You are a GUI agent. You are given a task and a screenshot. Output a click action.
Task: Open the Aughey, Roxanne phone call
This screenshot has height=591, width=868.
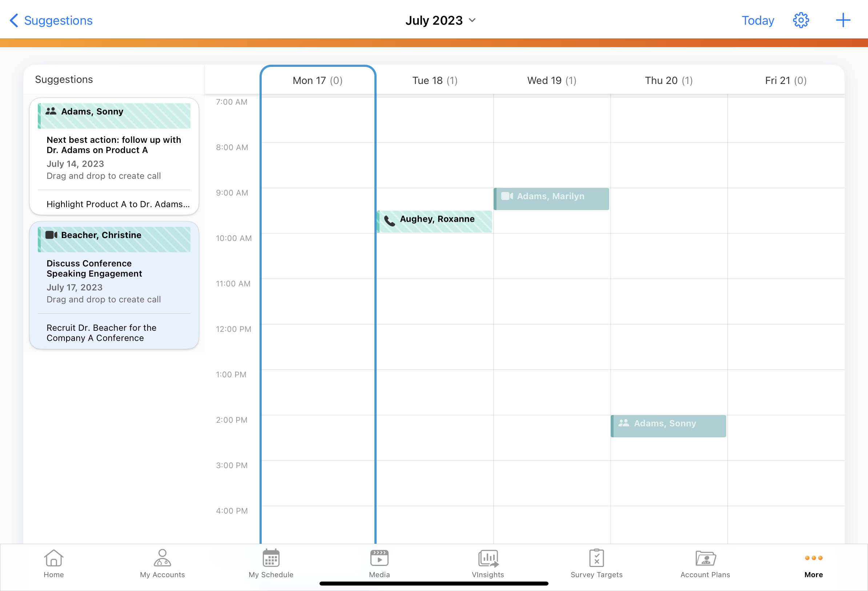click(434, 221)
